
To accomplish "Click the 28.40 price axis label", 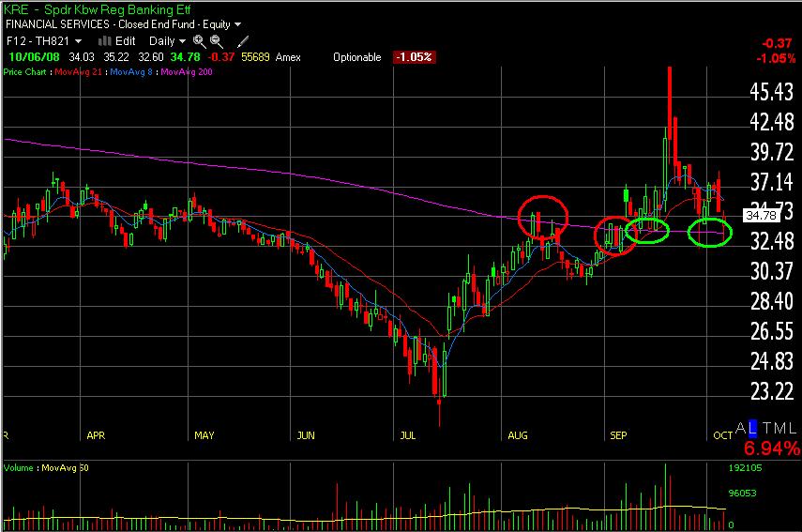I will click(x=771, y=301).
